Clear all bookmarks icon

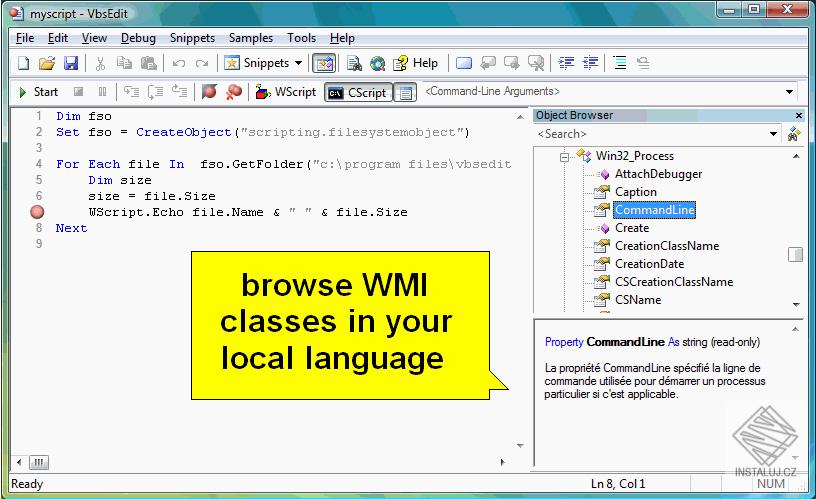coord(536,63)
